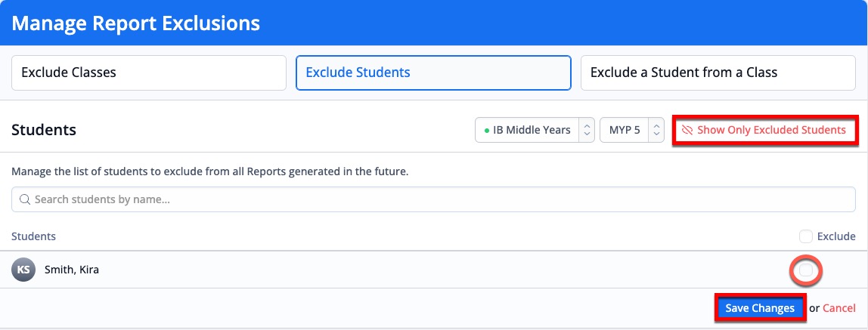
Task: Click the crossed-eye icon beside Show Only Excluded
Action: pos(687,131)
